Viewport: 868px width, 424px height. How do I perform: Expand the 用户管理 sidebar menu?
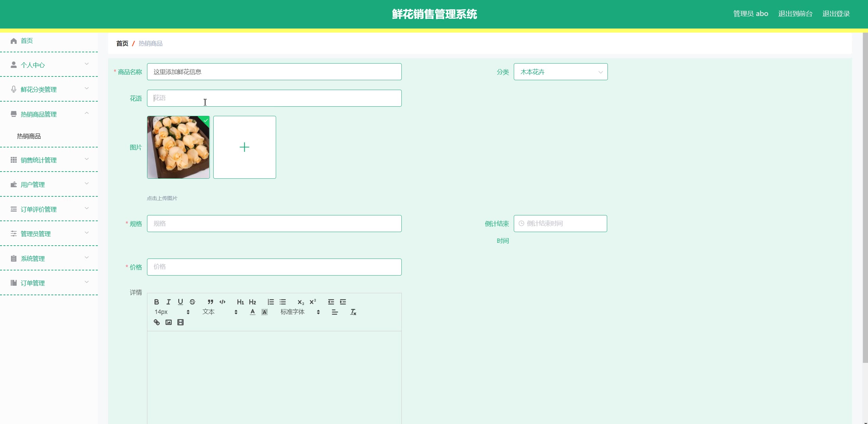tap(49, 184)
